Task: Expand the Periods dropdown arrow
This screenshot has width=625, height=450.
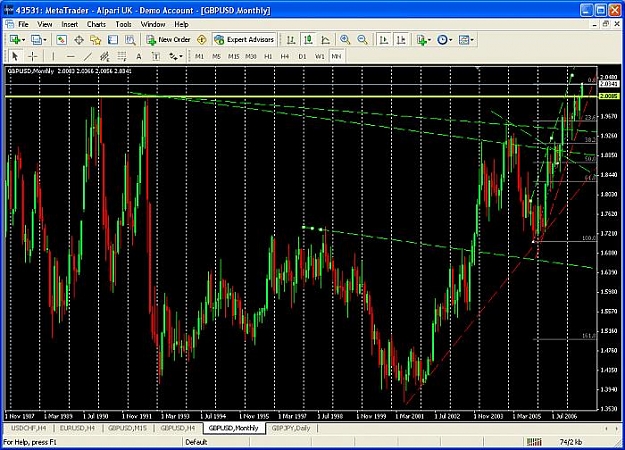Action: click(x=451, y=40)
